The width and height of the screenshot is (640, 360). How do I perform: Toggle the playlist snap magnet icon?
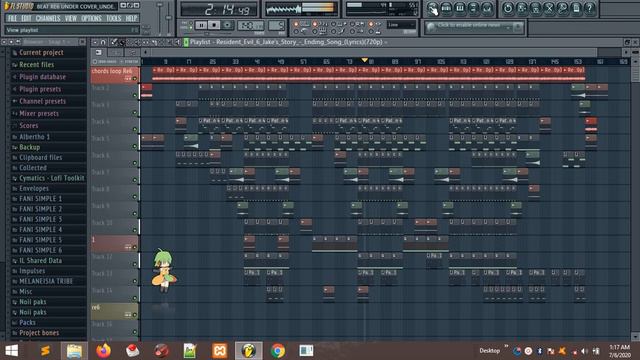[103, 42]
